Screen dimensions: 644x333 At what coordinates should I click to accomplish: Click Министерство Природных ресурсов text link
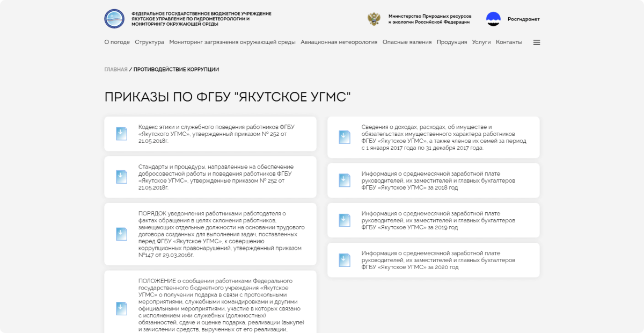coord(430,19)
